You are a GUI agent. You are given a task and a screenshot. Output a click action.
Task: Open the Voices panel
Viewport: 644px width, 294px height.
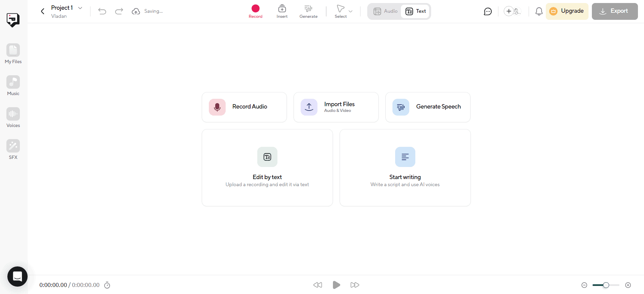tap(13, 118)
